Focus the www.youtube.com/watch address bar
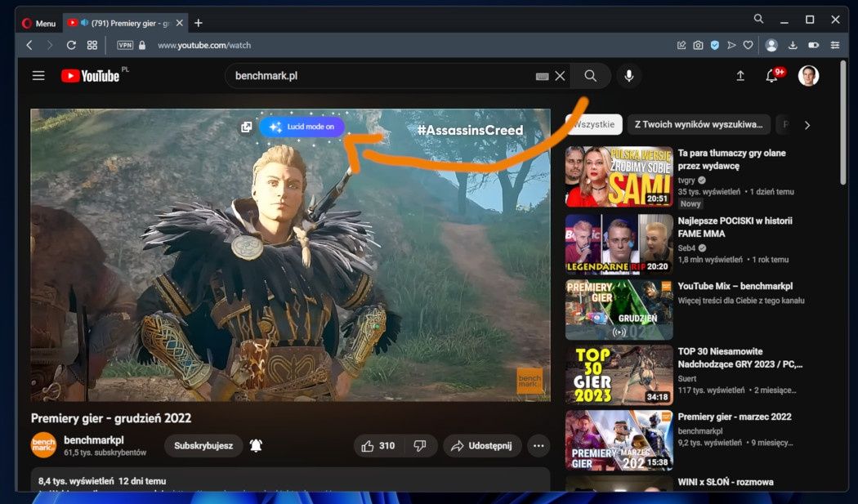This screenshot has width=858, height=504. point(204,46)
